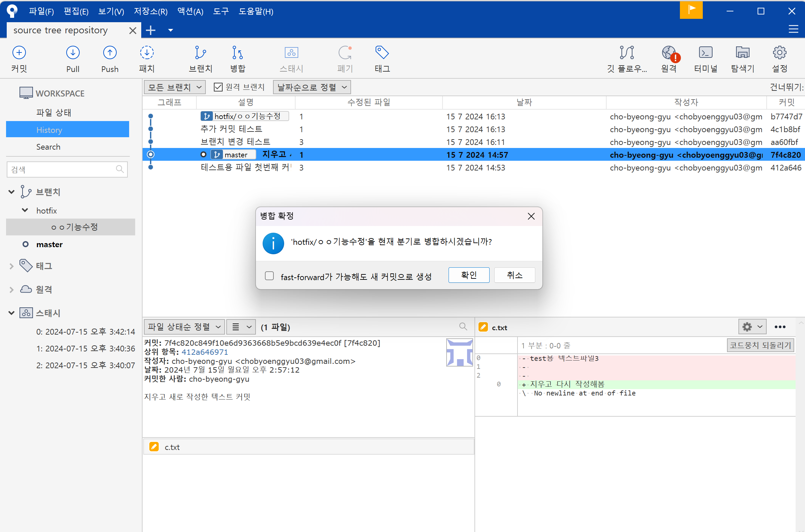Image resolution: width=805 pixels, height=532 pixels.
Task: Click the Pull toolbar icon
Action: [73, 59]
